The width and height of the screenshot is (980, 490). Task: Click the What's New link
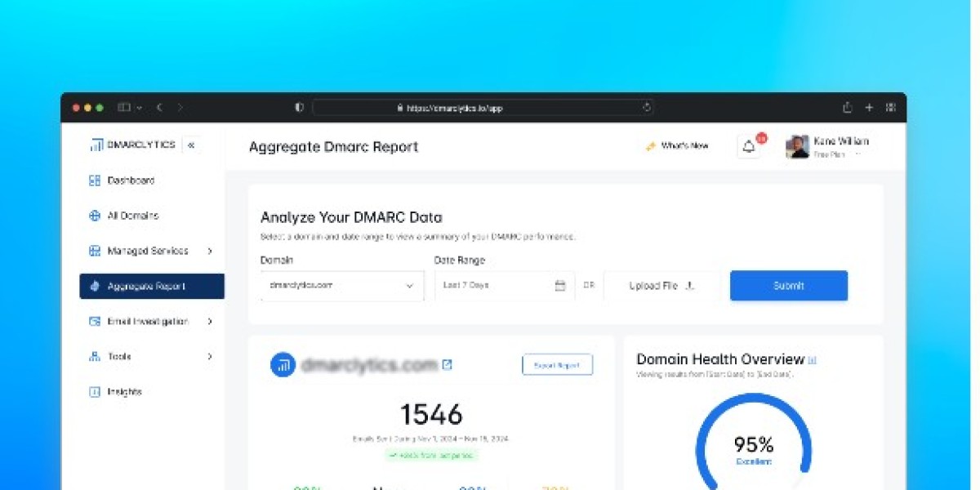point(677,146)
